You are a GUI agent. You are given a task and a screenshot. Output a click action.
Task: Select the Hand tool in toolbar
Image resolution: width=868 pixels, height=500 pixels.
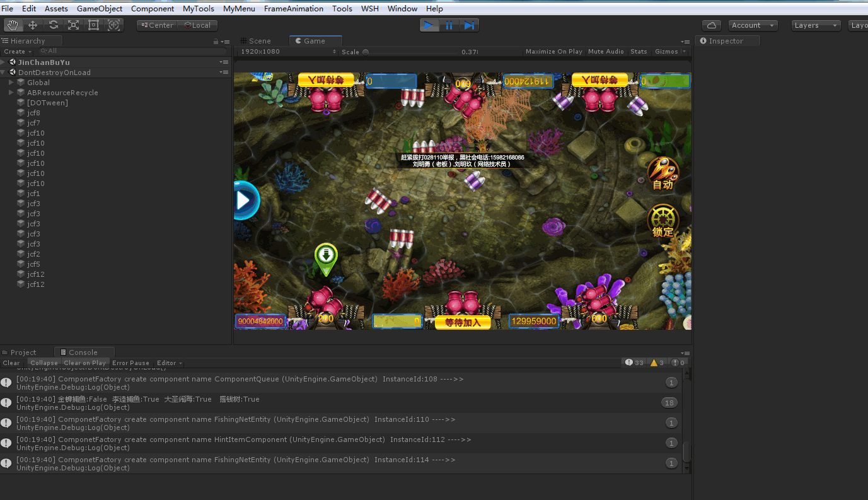pyautogui.click(x=13, y=25)
